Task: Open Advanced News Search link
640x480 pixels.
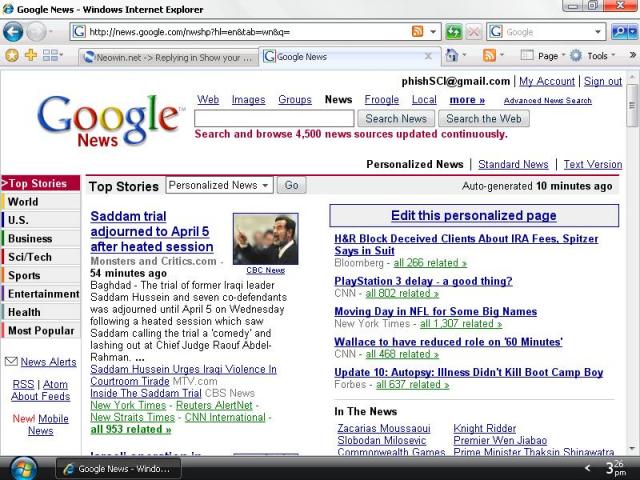Action: (x=548, y=100)
